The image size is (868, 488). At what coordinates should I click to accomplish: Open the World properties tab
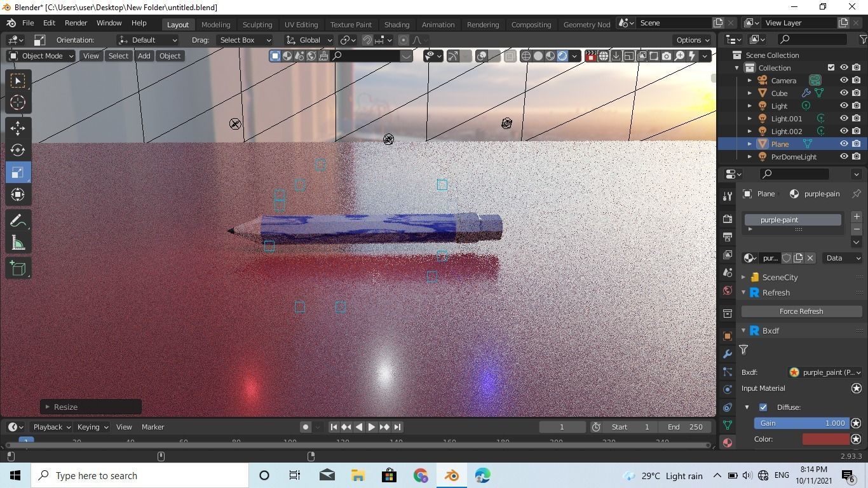click(728, 290)
